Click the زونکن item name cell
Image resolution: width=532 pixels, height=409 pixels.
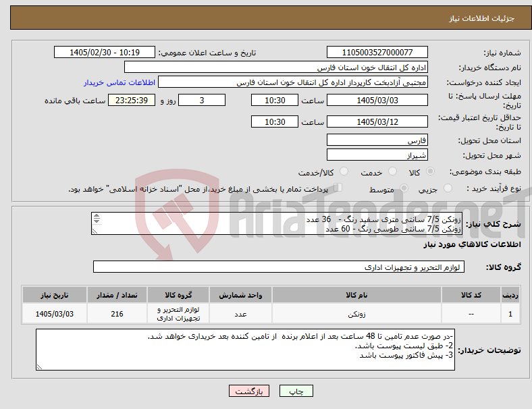[x=356, y=314]
